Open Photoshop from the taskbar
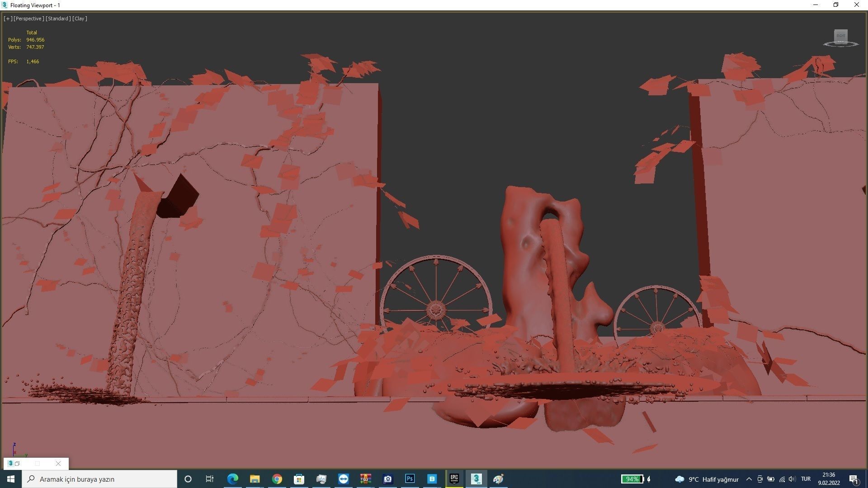The height and width of the screenshot is (488, 868). pos(410,479)
